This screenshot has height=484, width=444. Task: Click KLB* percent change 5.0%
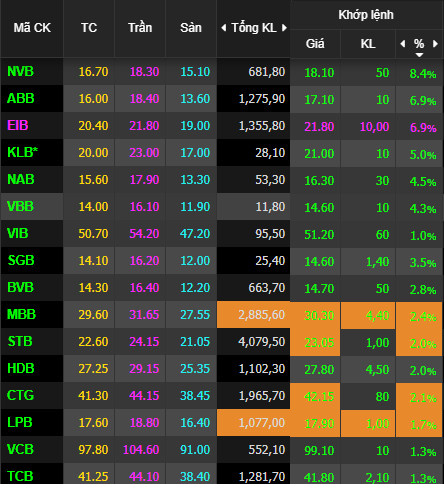[x=423, y=155]
